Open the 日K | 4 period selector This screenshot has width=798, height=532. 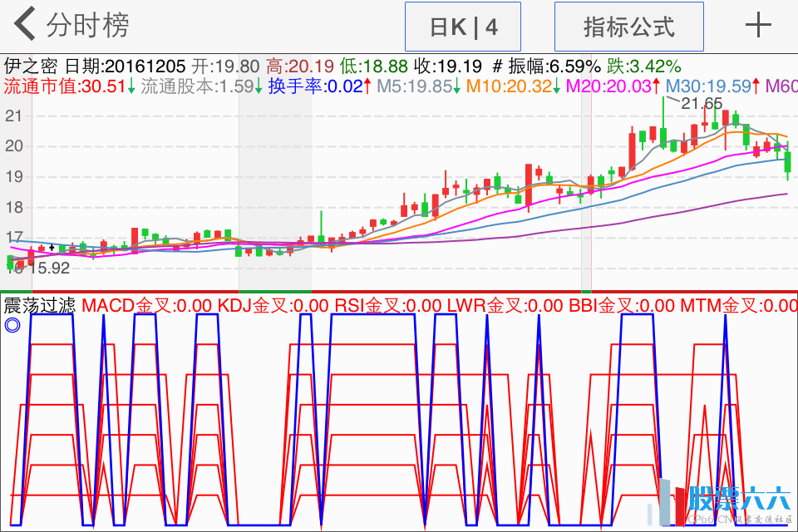click(x=463, y=27)
